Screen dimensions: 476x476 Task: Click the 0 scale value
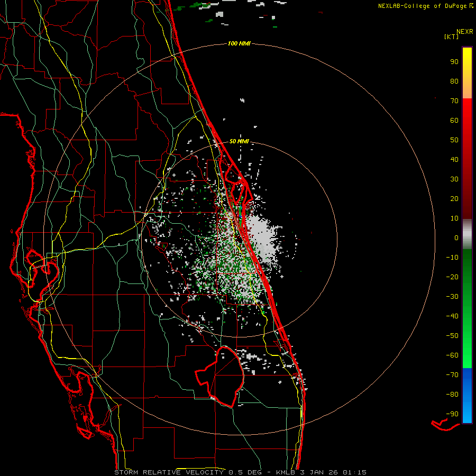pos(456,237)
